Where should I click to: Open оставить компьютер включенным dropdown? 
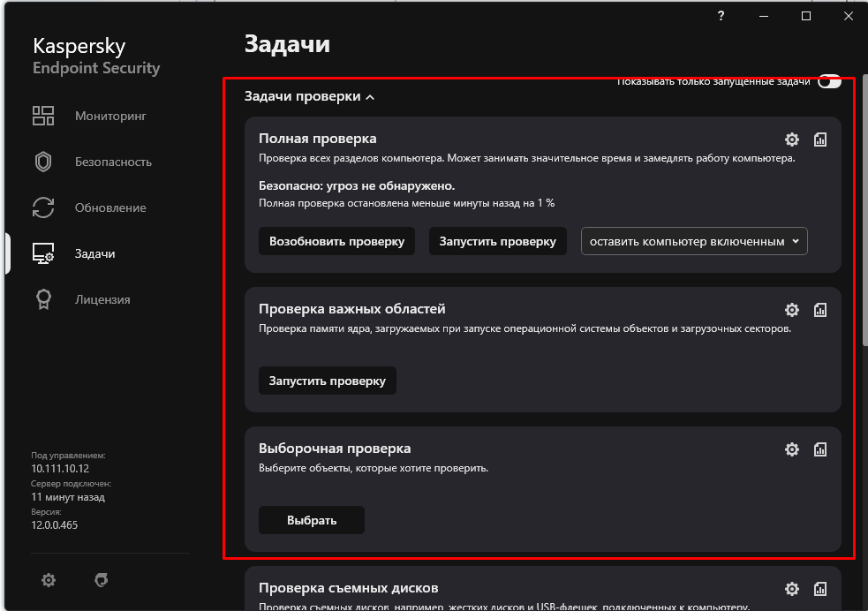pyautogui.click(x=694, y=241)
